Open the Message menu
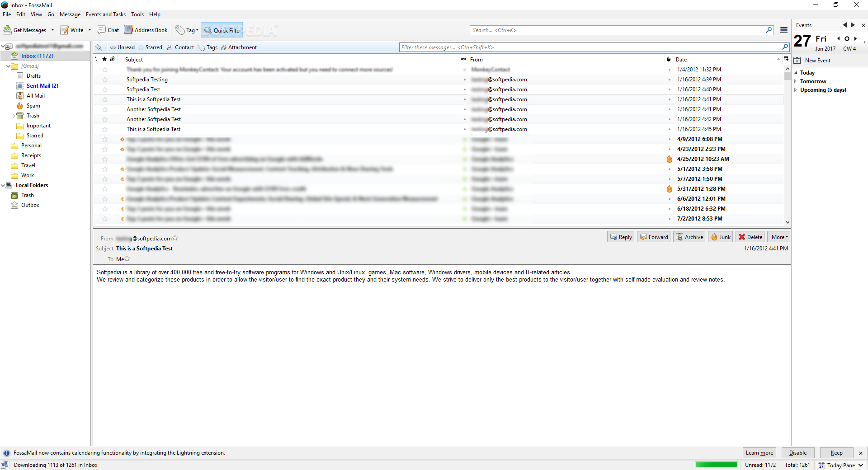 70,14
